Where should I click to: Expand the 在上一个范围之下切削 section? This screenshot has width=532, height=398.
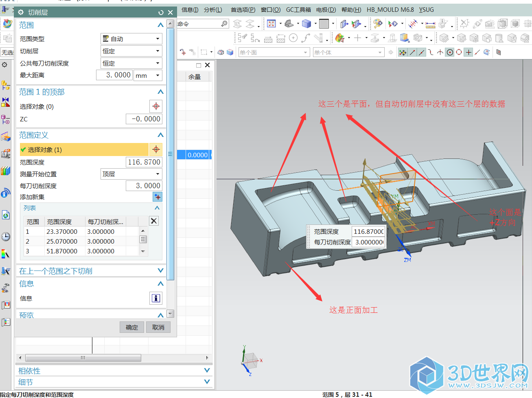tap(160, 270)
